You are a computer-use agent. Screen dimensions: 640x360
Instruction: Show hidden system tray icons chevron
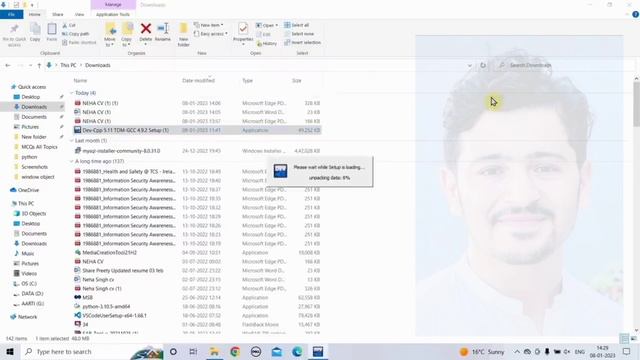click(517, 351)
